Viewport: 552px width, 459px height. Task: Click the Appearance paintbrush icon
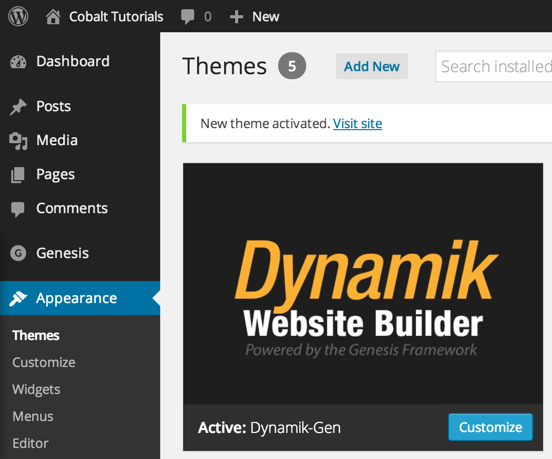(x=18, y=298)
